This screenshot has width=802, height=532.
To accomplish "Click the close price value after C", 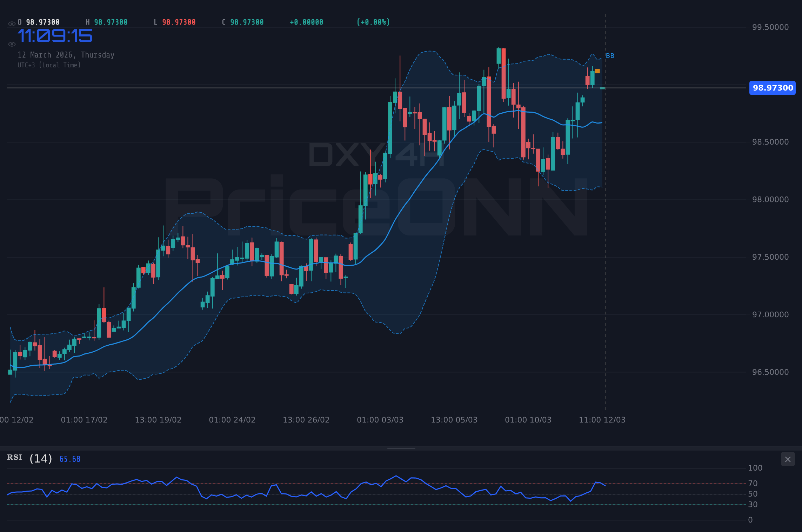I will 247,22.
